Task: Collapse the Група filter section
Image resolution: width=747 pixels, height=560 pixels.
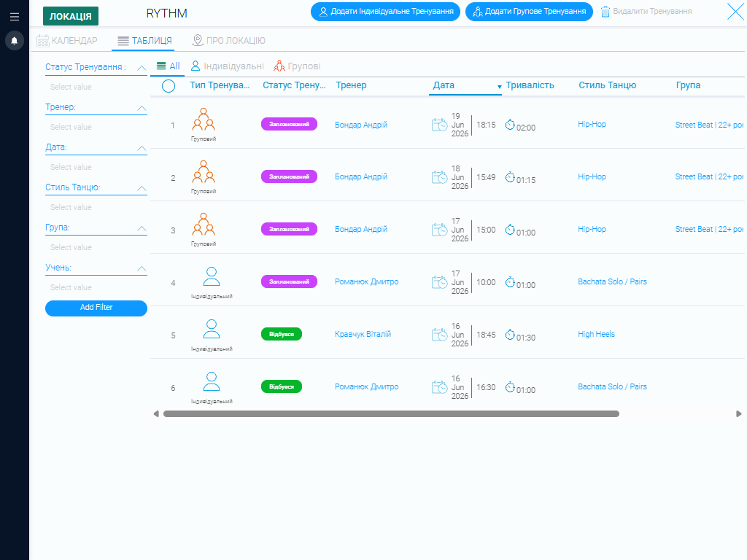Action: click(142, 228)
